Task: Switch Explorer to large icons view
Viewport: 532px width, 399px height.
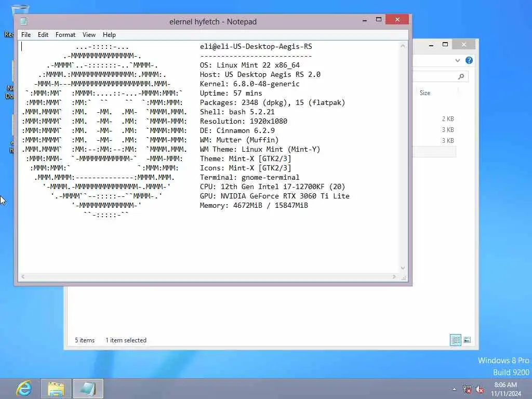Action: click(467, 340)
